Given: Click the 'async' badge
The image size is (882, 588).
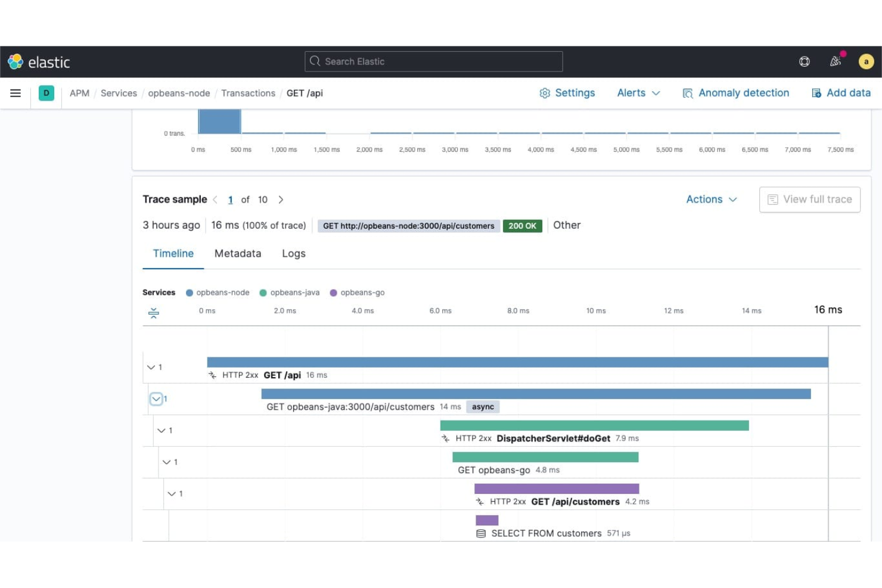Looking at the screenshot, I should click(483, 407).
